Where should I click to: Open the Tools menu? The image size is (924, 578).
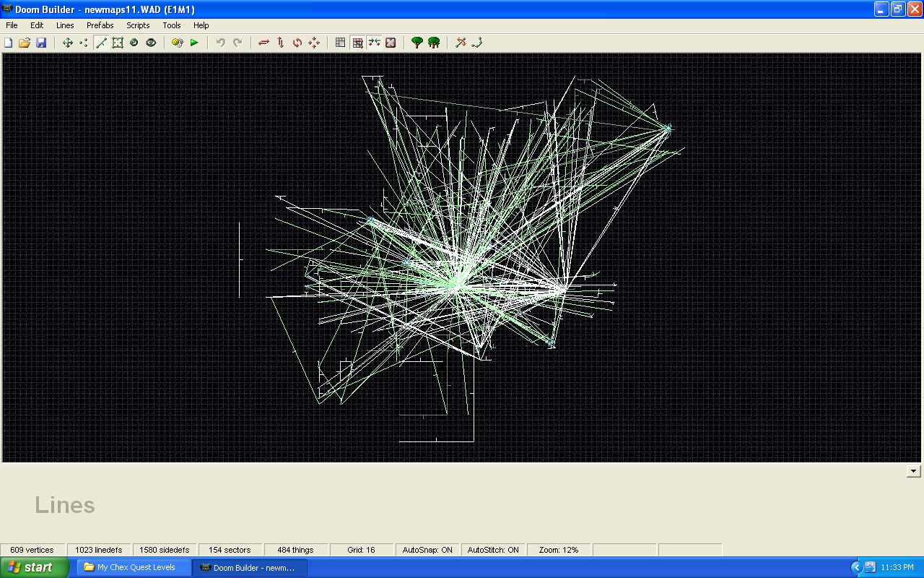click(x=172, y=25)
